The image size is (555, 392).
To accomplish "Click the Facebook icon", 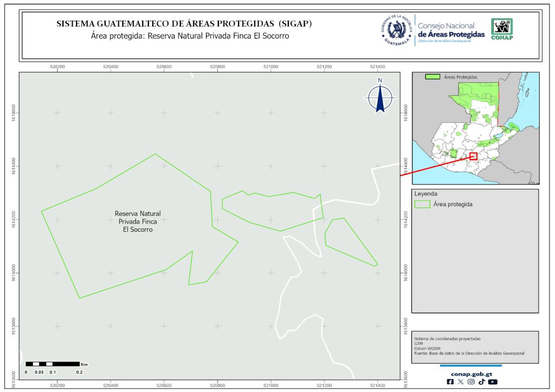I will 450,382.
